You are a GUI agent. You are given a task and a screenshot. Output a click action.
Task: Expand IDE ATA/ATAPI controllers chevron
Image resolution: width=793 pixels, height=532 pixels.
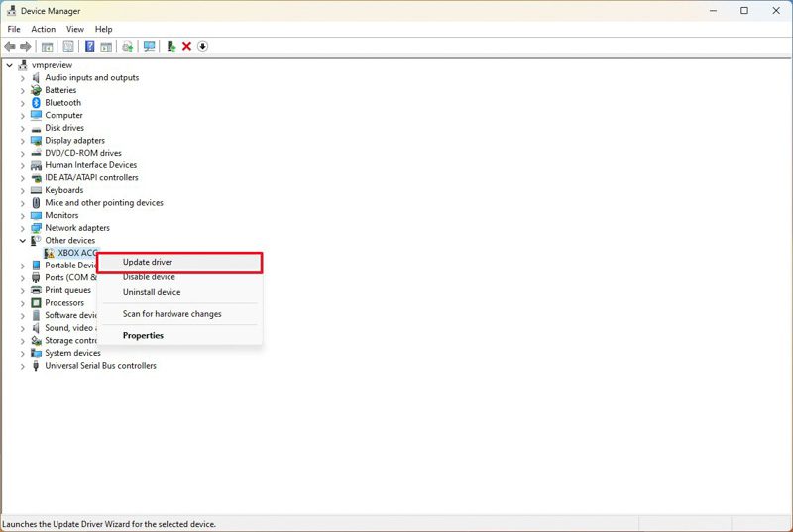click(22, 178)
